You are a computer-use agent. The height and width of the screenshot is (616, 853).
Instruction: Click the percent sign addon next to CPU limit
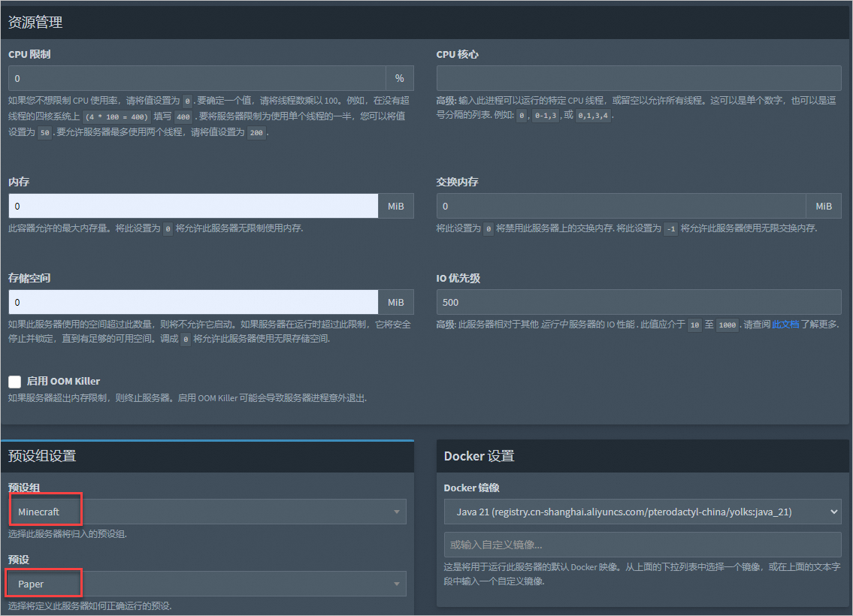400,78
